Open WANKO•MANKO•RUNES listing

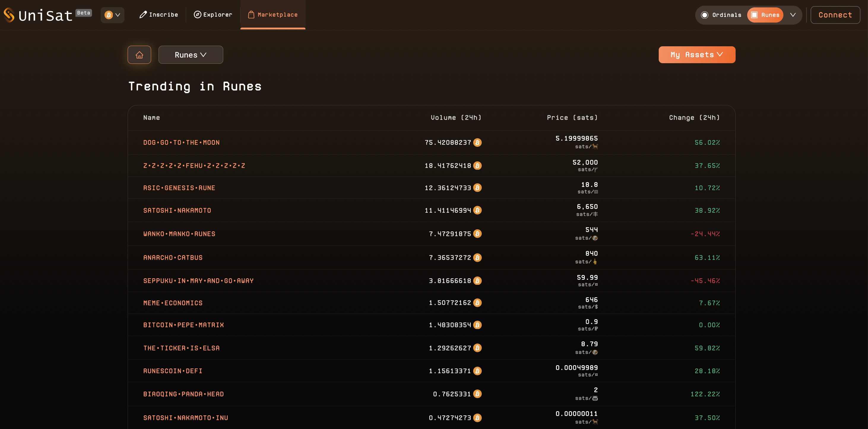click(179, 234)
